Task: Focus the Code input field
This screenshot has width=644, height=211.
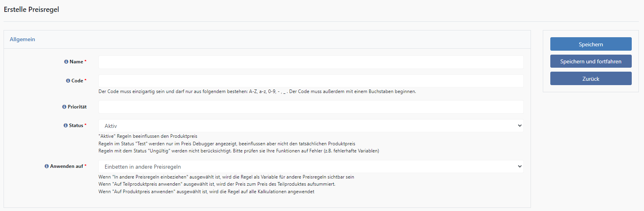Action: tap(311, 81)
